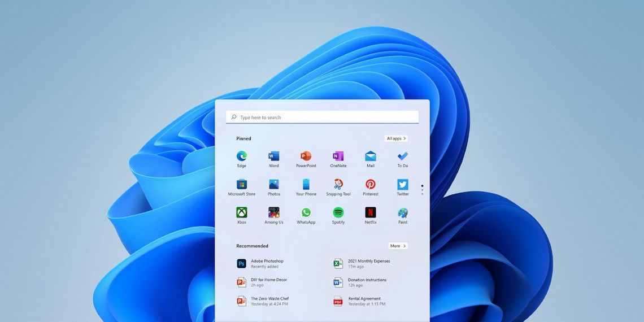
Task: Open The Zero-Waste Chef presentation
Action: 263,301
